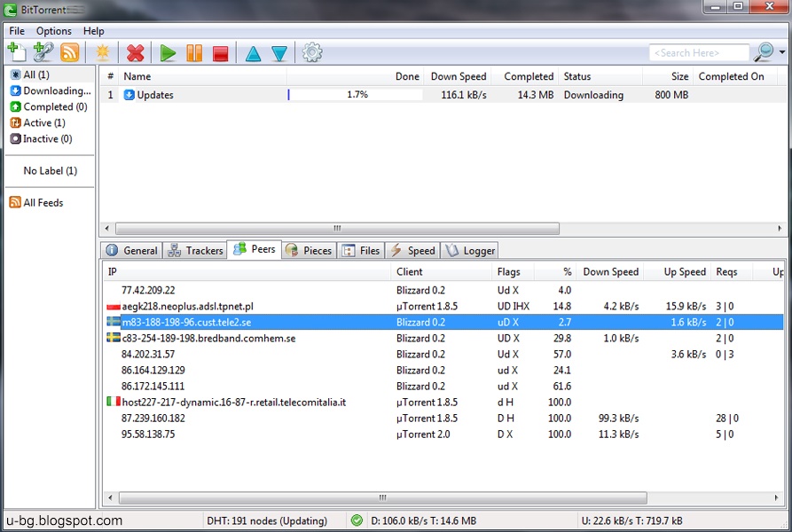Screen dimensions: 792x532
Task: Sort peers by IP column header
Action: [x=247, y=271]
